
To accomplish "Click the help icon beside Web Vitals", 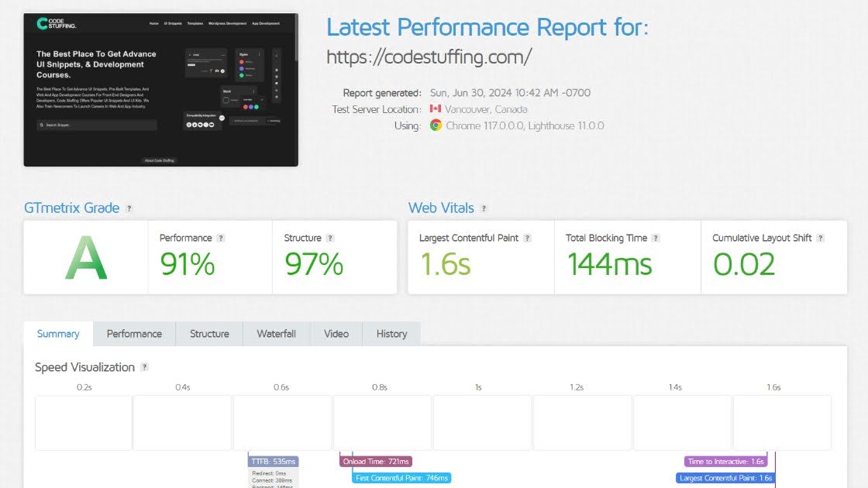I will pos(484,208).
